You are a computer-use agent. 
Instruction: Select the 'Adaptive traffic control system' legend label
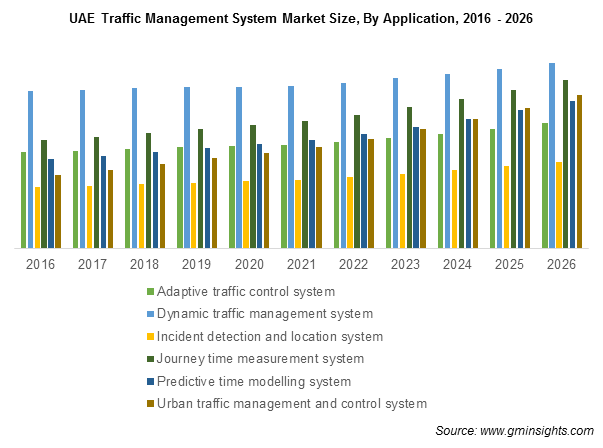pyautogui.click(x=247, y=292)
